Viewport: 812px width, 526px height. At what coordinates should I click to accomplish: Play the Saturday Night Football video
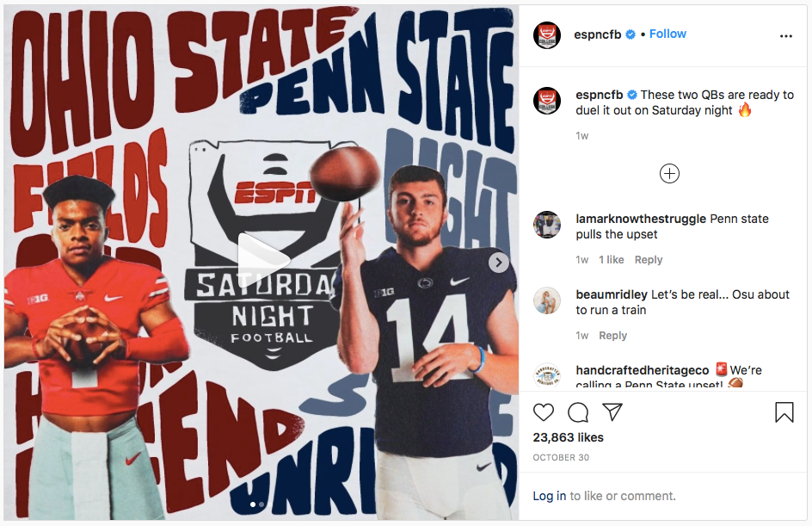[261, 258]
